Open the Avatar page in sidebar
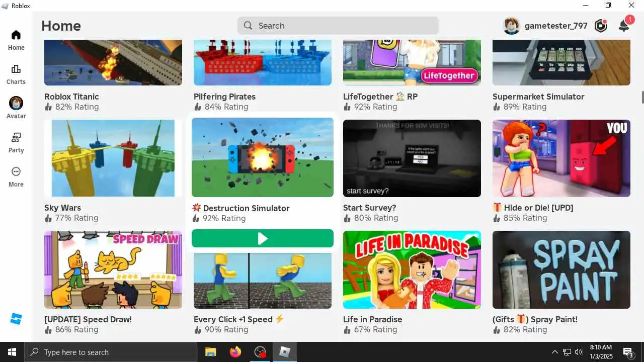 tap(16, 108)
